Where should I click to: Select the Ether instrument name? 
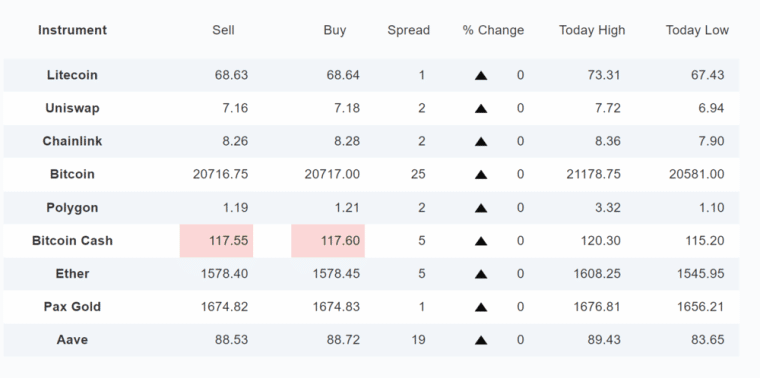point(72,273)
